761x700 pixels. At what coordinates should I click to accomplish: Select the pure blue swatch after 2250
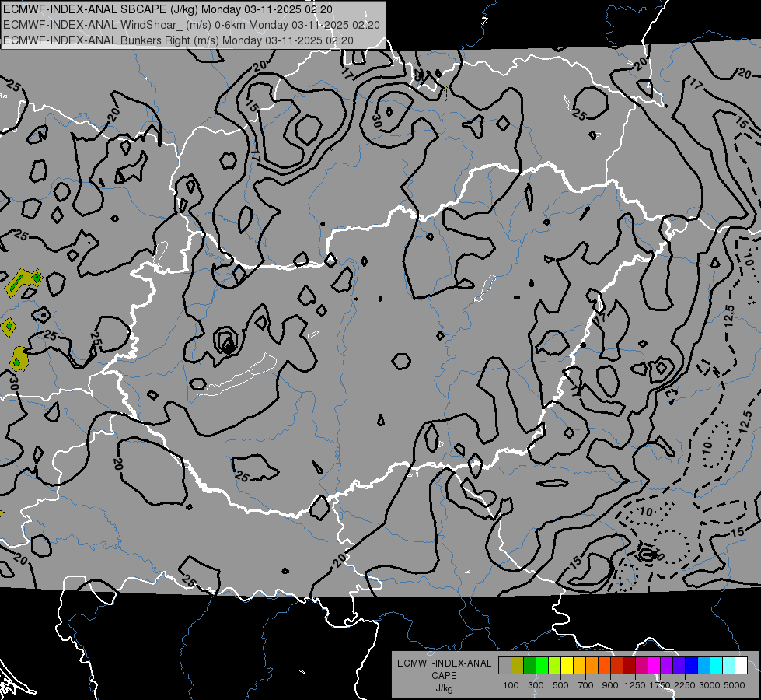[x=691, y=665]
